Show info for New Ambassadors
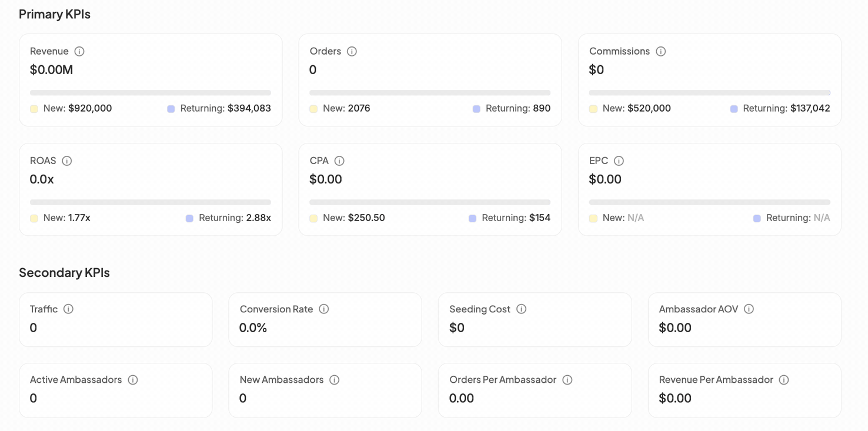This screenshot has height=431, width=868. pos(334,380)
